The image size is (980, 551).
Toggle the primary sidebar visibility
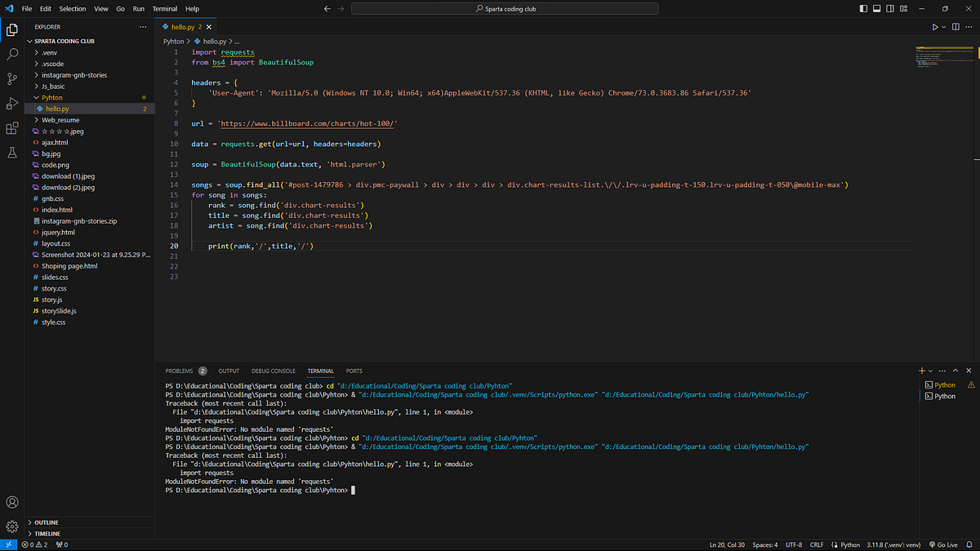[x=863, y=8]
